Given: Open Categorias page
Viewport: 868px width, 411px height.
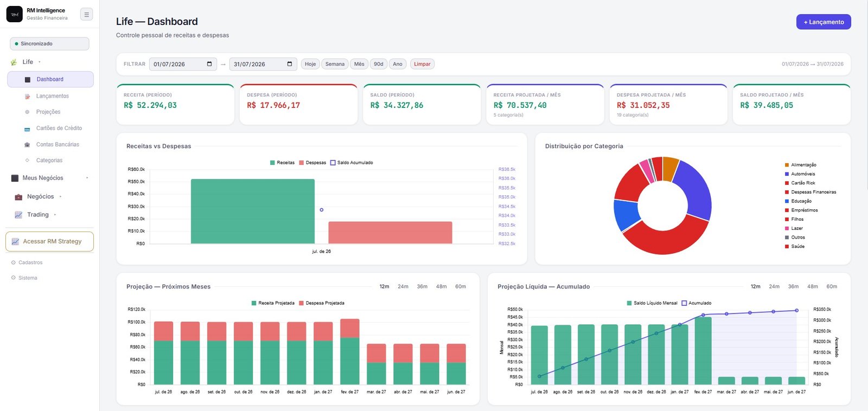Looking at the screenshot, I should [50, 160].
